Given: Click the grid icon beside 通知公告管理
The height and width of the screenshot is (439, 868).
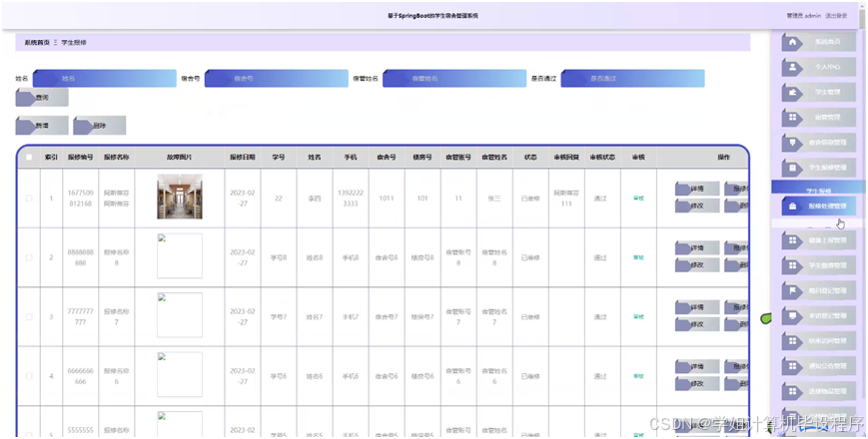Looking at the screenshot, I should (x=793, y=366).
